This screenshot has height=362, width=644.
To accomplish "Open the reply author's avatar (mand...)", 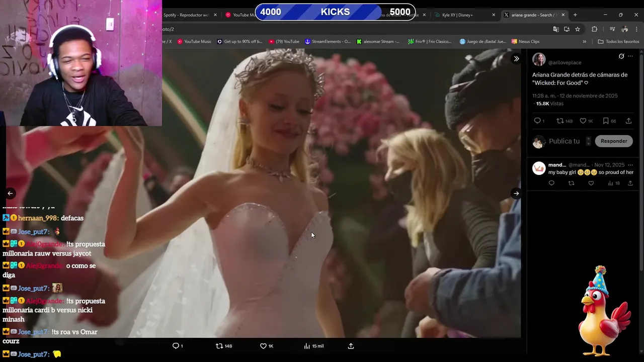I will [x=539, y=168].
